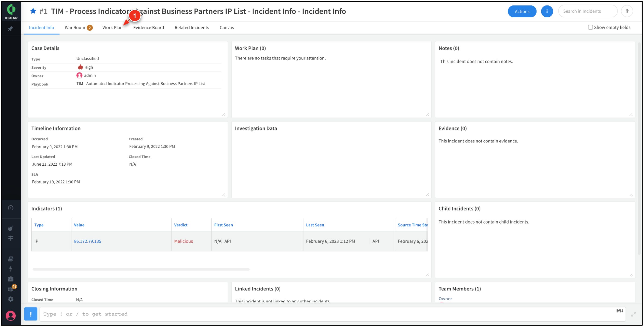Open the Canvas tab
Viewport: 644px width, 327px height.
(227, 27)
